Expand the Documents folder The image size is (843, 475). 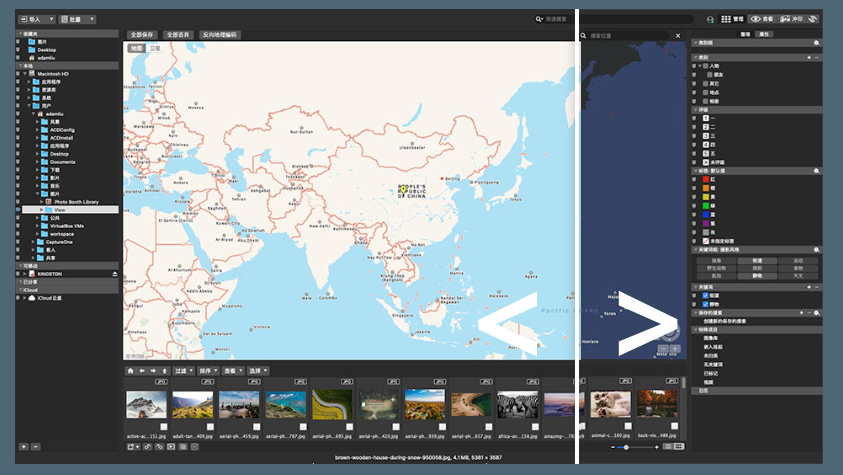pos(38,162)
